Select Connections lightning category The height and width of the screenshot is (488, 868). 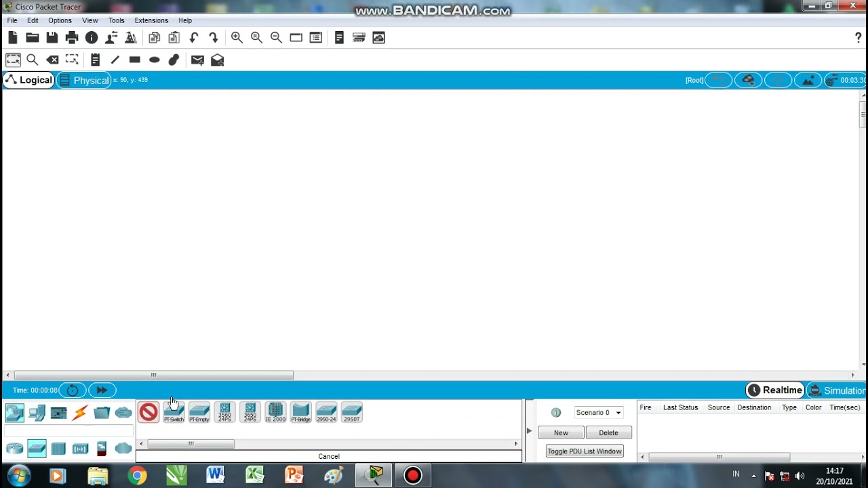pyautogui.click(x=80, y=412)
